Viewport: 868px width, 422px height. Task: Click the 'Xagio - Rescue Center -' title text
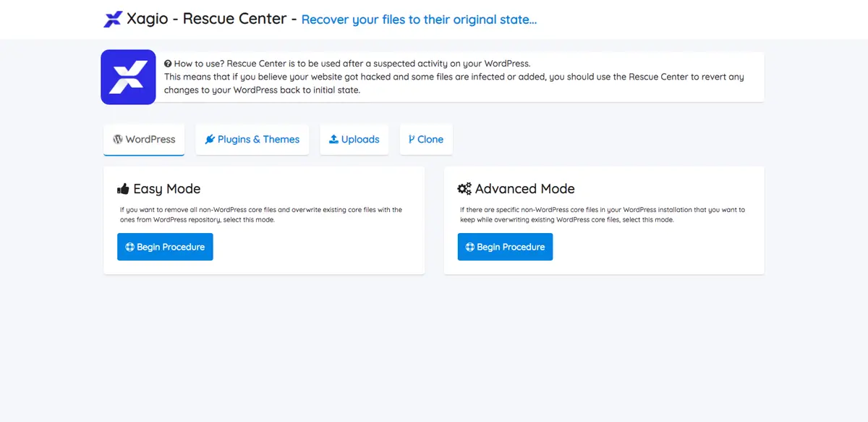(212, 19)
